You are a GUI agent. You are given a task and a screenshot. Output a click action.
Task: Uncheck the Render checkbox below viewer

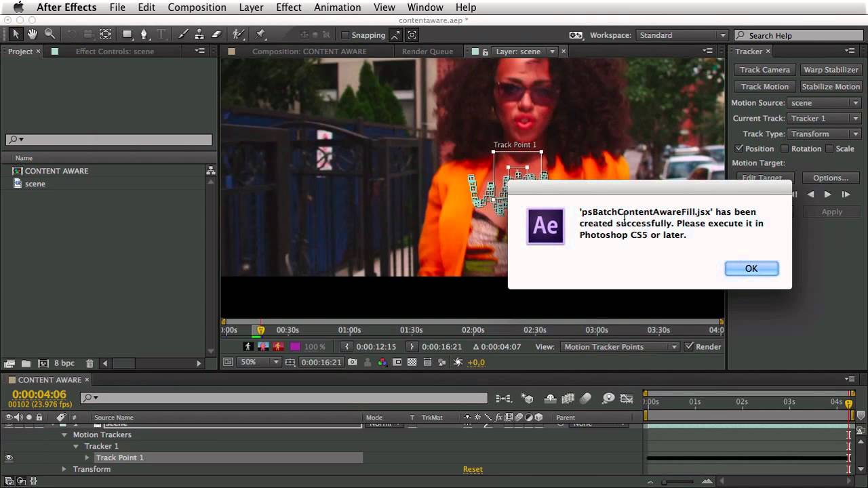coord(689,346)
